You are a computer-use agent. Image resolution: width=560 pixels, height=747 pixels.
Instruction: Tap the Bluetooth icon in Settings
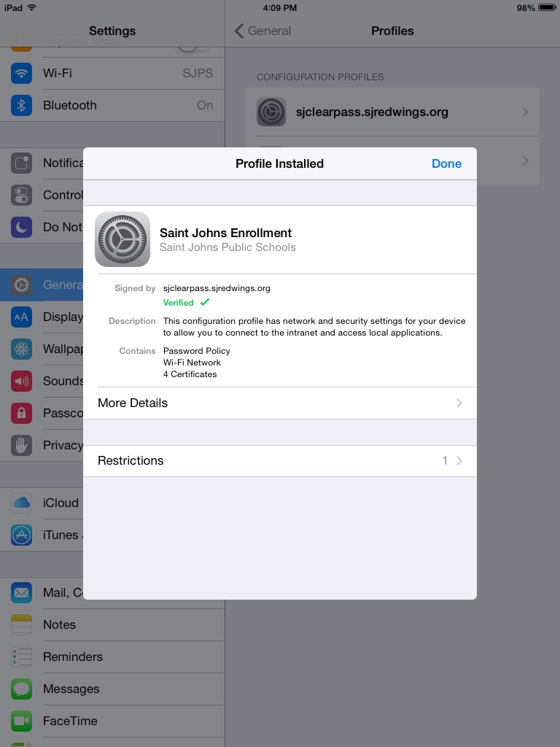(21, 105)
